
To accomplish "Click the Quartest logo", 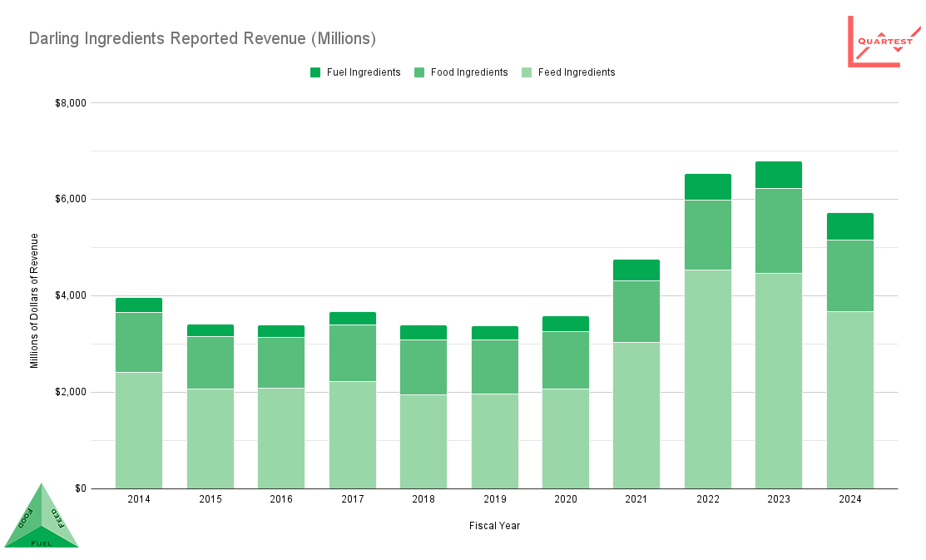I will coord(884,42).
